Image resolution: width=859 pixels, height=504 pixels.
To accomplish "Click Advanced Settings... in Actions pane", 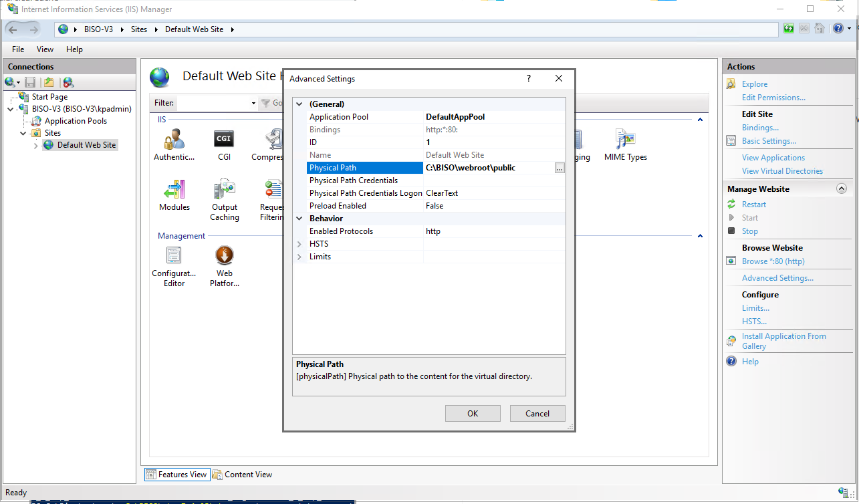I will click(777, 278).
